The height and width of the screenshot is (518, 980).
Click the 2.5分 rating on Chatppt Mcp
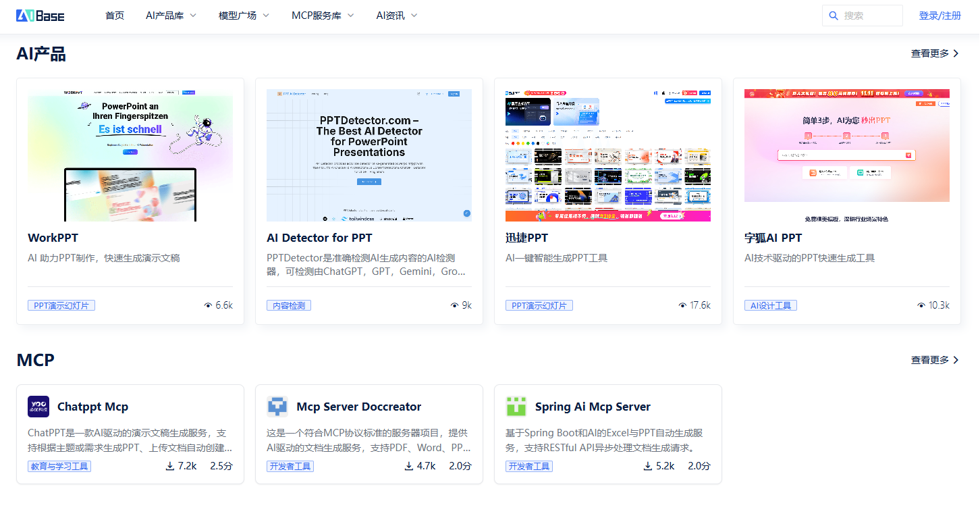[221, 466]
